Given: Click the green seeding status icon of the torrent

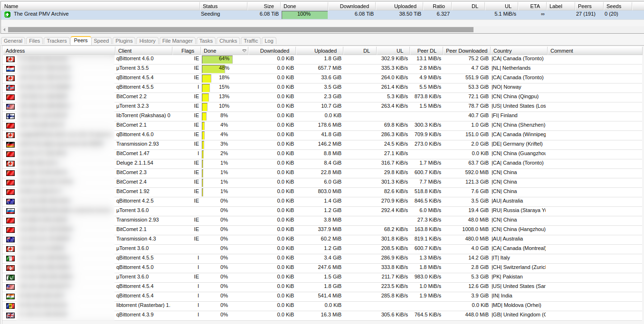Looking at the screenshot, I should coord(7,14).
